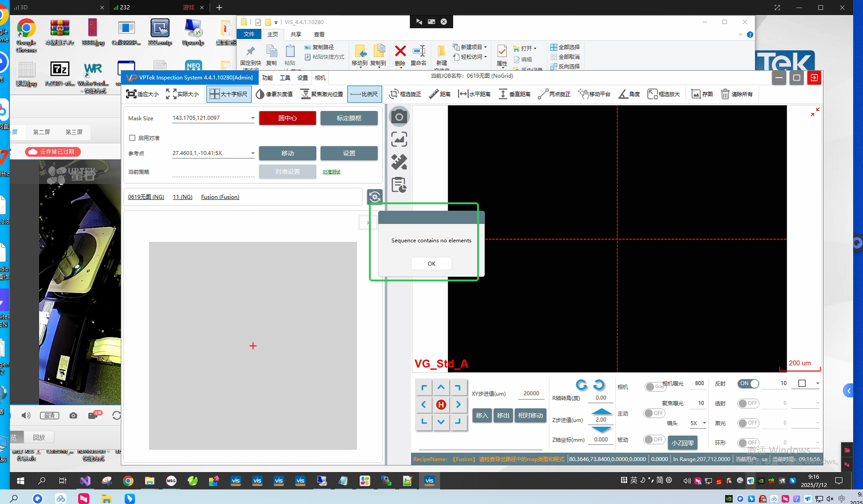Open the 轻松访问 dropdown in the Explorer window
The image size is (863, 504).
click(x=470, y=57)
